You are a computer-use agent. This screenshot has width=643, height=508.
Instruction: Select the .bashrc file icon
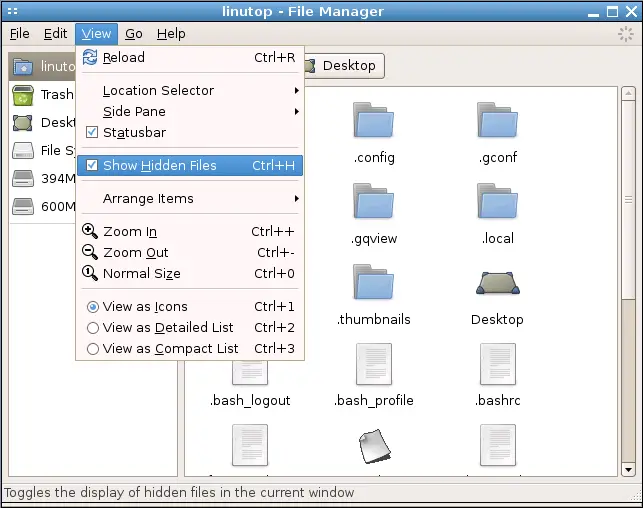pyautogui.click(x=498, y=364)
